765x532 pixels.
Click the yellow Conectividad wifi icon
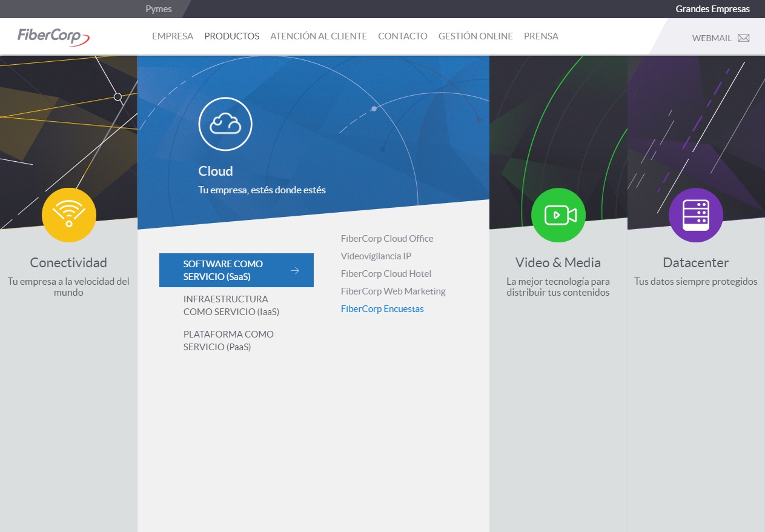[69, 215]
